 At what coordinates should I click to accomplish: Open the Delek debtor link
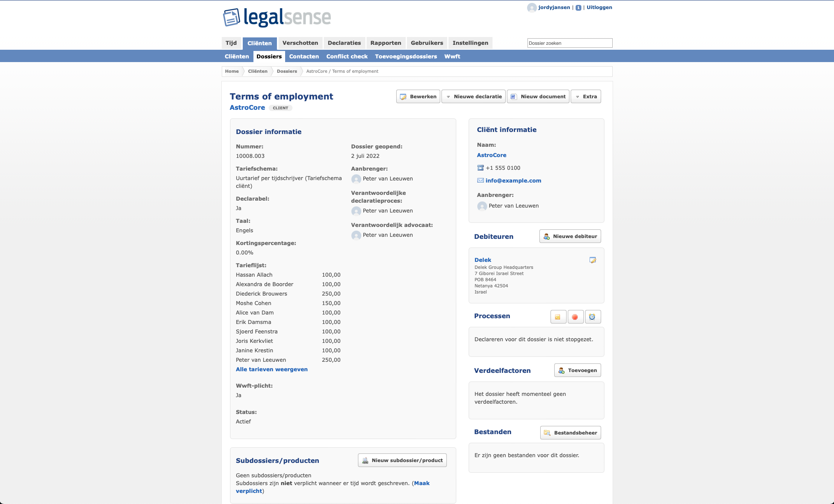point(483,260)
